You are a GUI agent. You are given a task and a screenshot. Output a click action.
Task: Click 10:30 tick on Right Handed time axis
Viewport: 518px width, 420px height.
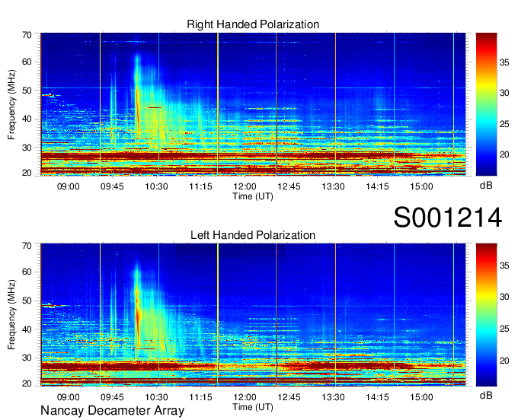point(157,186)
